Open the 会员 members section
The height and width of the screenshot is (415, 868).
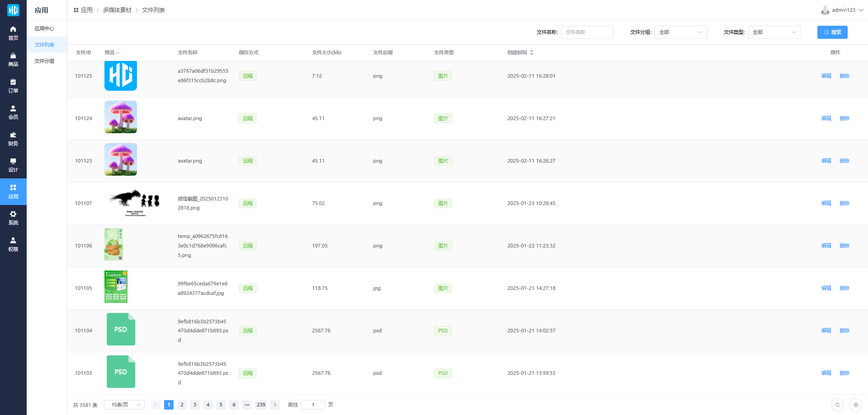tap(13, 112)
